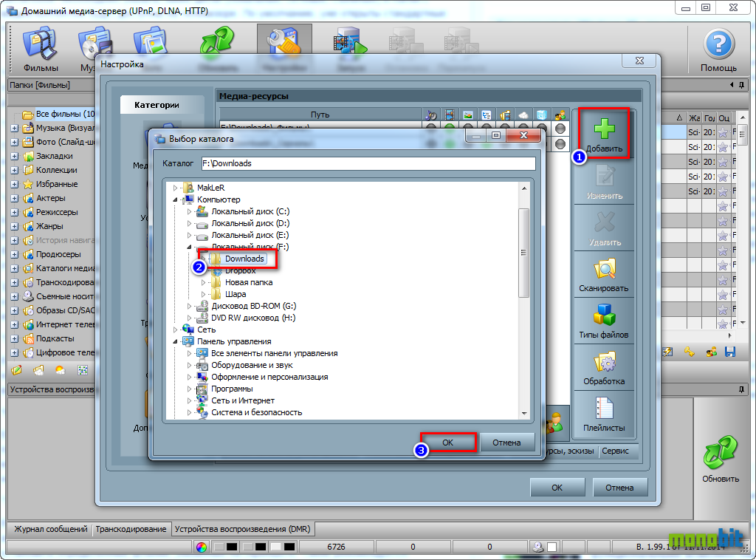Click the music note column icon in Медиа-ресурсы
756x560 pixels.
click(431, 115)
